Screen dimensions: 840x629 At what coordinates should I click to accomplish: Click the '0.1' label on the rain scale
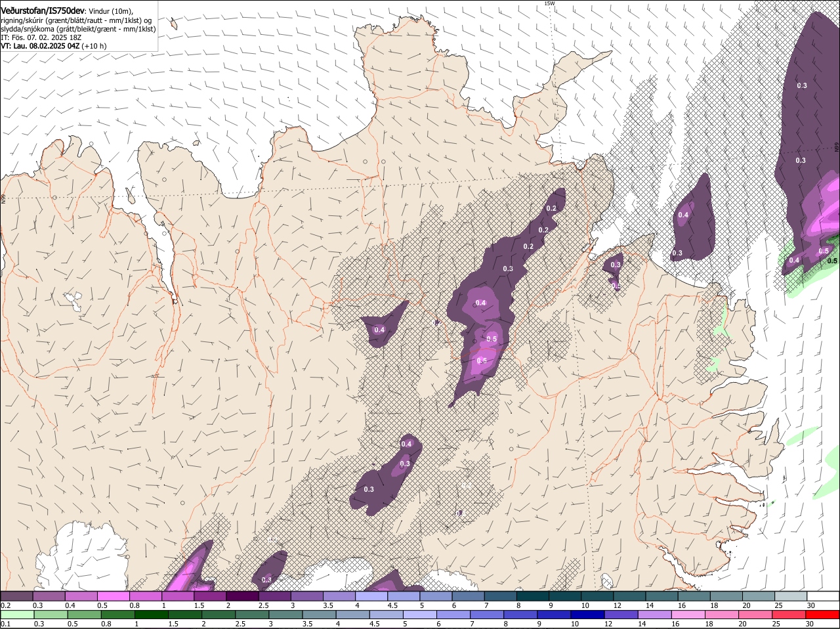click(x=5, y=624)
